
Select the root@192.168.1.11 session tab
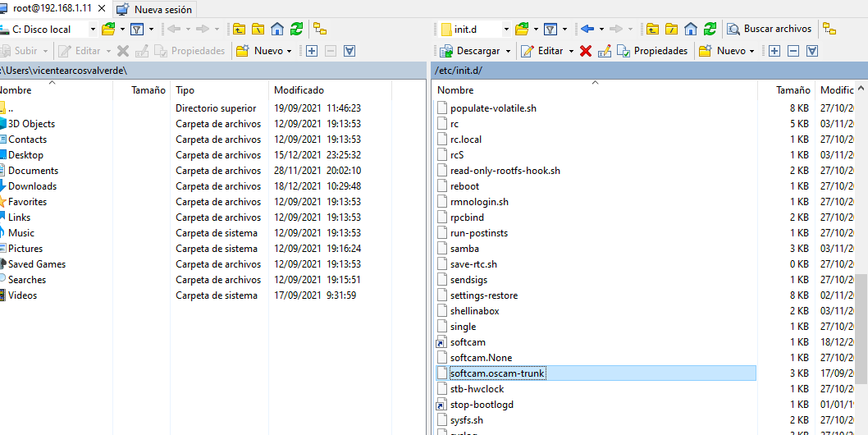[51, 9]
